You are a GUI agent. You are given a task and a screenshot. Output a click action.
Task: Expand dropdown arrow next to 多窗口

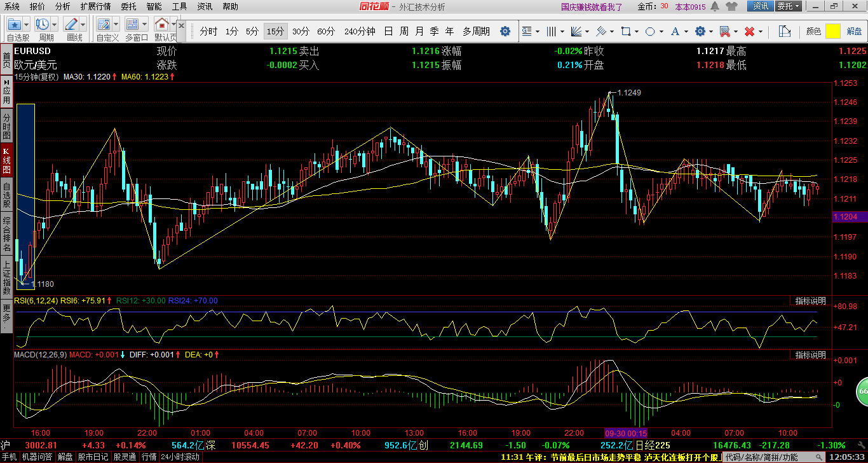[x=145, y=24]
